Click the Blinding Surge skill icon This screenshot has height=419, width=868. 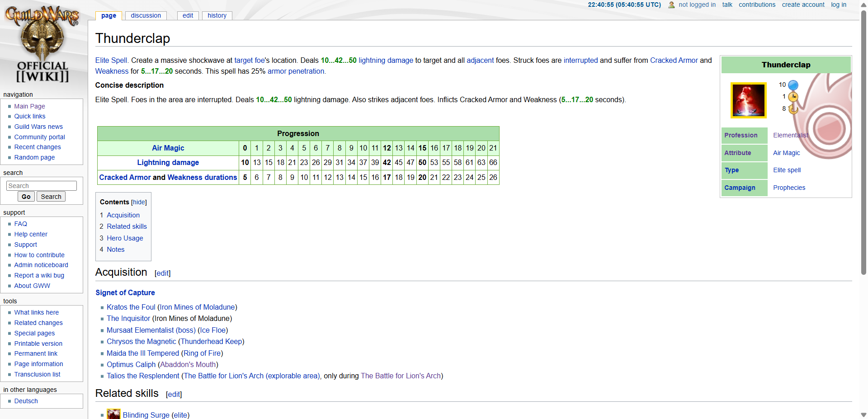click(x=113, y=414)
